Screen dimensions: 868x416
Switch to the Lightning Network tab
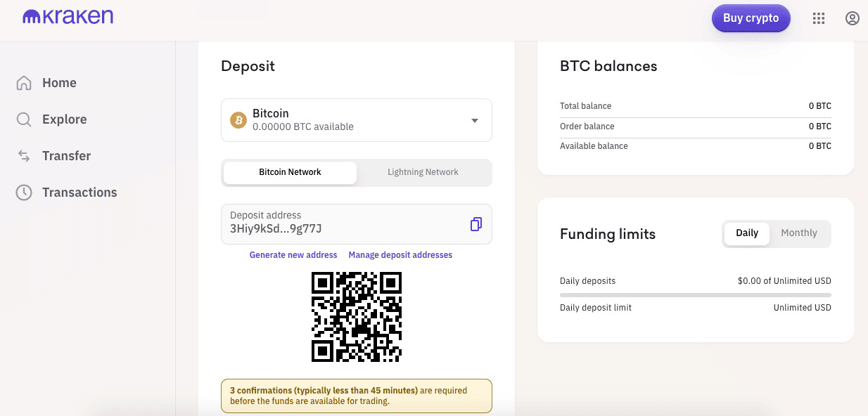pyautogui.click(x=423, y=171)
